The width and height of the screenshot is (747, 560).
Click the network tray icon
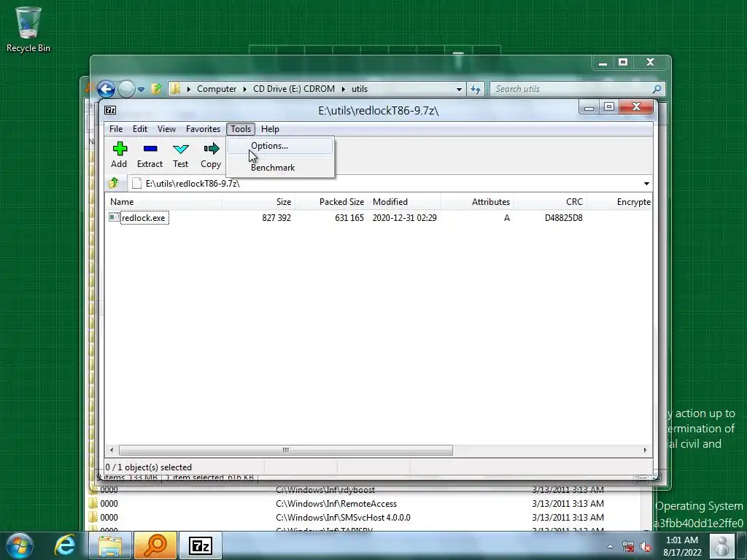point(628,547)
